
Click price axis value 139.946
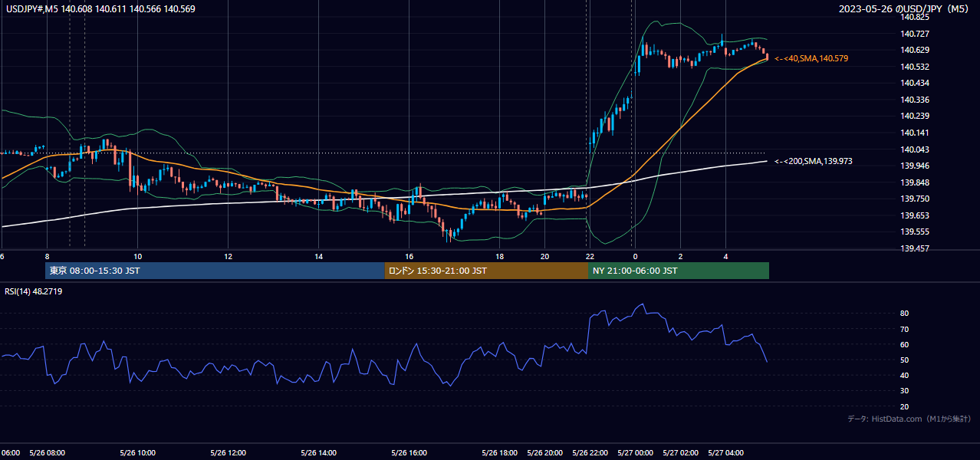[x=914, y=166]
